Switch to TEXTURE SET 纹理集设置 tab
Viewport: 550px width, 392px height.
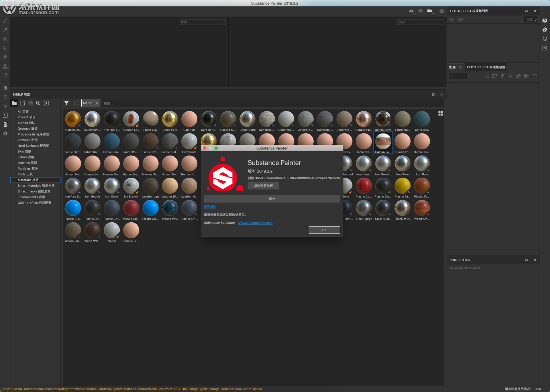click(x=486, y=67)
